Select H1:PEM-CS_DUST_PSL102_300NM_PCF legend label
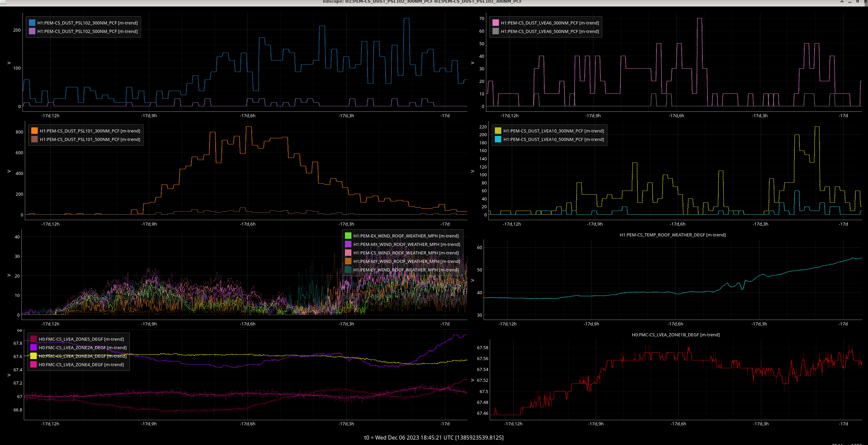Image resolution: width=868 pixels, height=445 pixels. click(88, 23)
